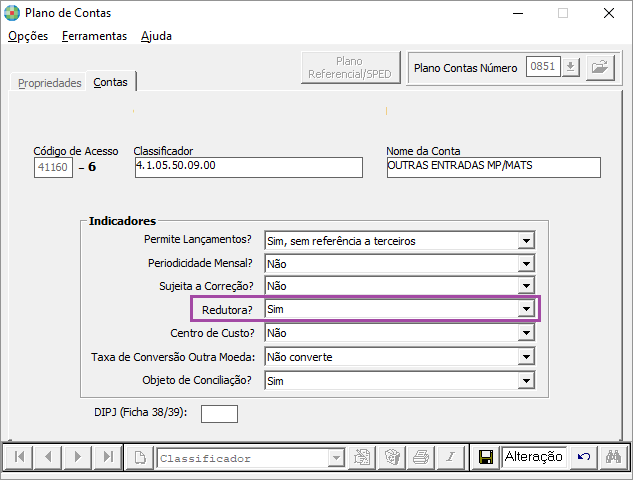Create new record page icon
The width and height of the screenshot is (633, 480).
(140, 457)
